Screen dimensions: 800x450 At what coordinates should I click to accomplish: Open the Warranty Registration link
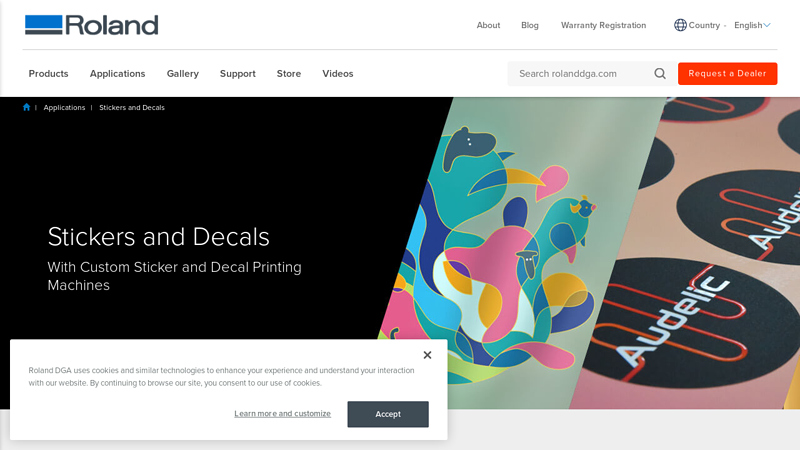(603, 25)
